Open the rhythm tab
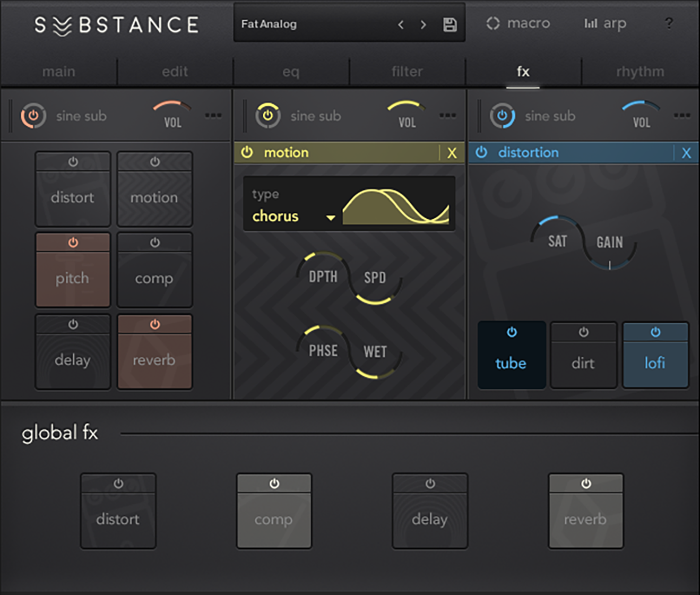The height and width of the screenshot is (595, 700). click(x=639, y=71)
